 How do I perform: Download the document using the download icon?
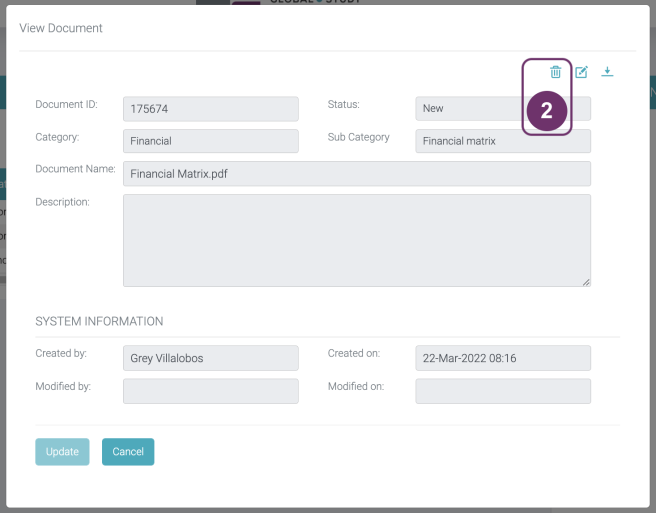point(607,72)
